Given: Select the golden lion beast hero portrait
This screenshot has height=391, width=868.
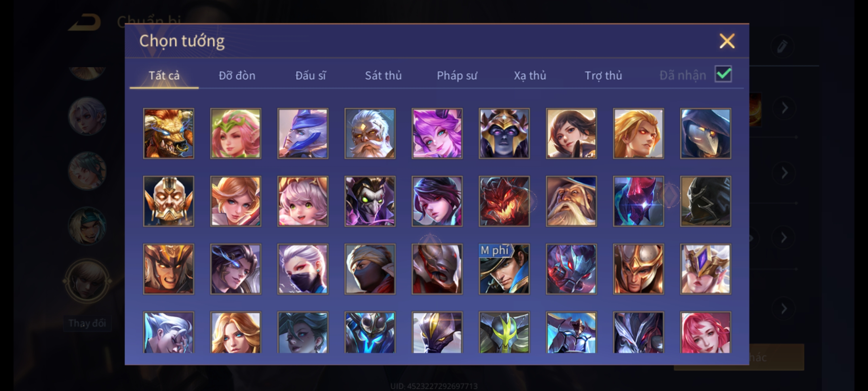Looking at the screenshot, I should (169, 133).
